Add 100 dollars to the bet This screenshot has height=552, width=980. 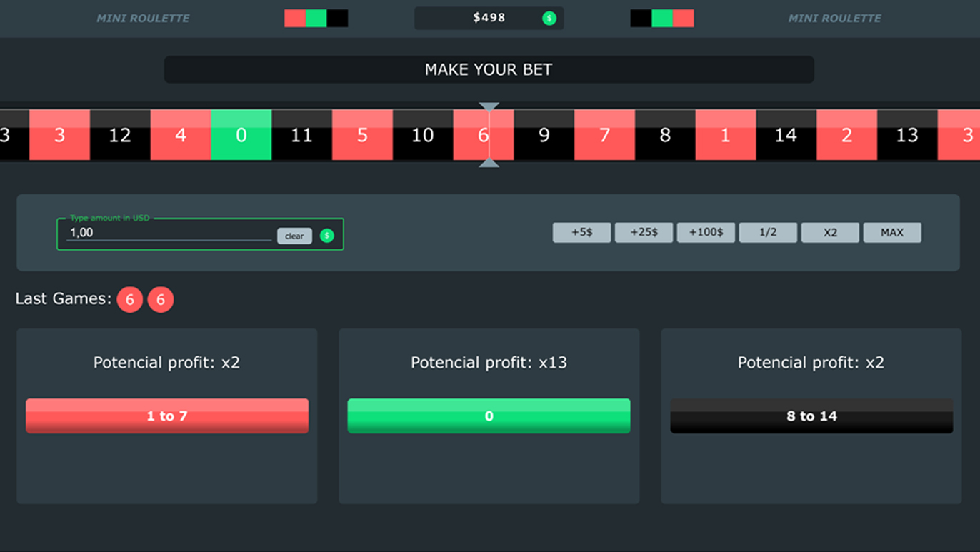pyautogui.click(x=706, y=232)
